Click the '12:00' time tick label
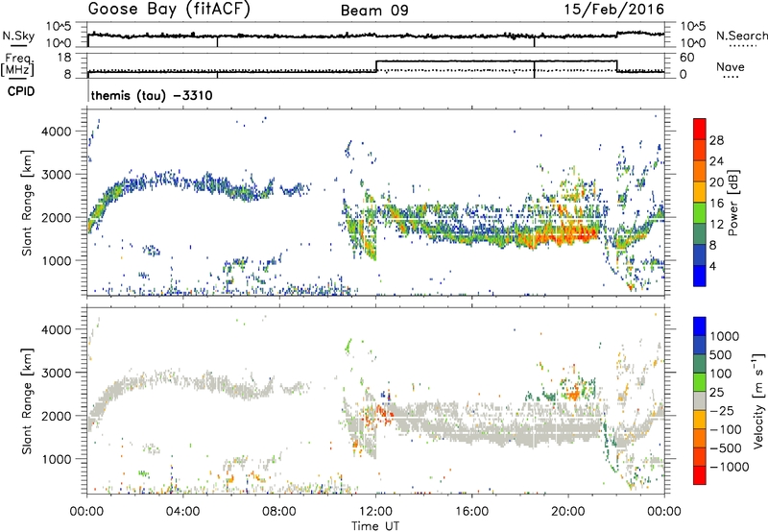This screenshot has width=768, height=532. tap(375, 512)
